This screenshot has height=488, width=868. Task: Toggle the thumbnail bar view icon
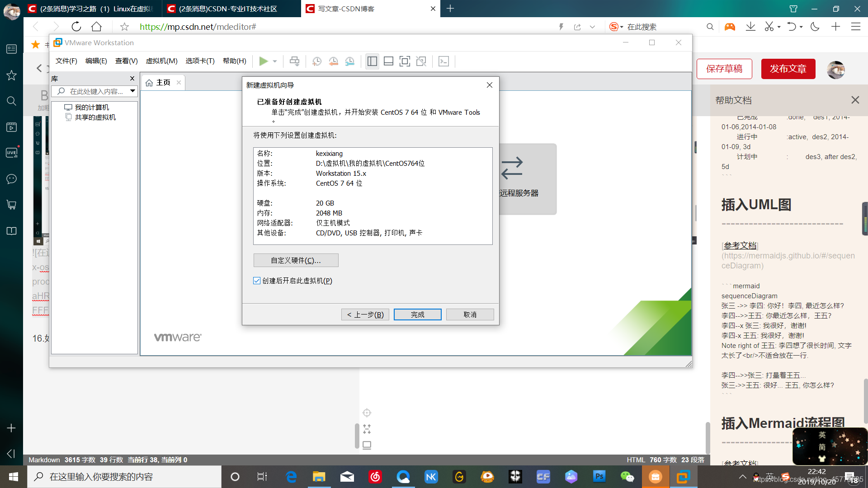[x=388, y=61]
